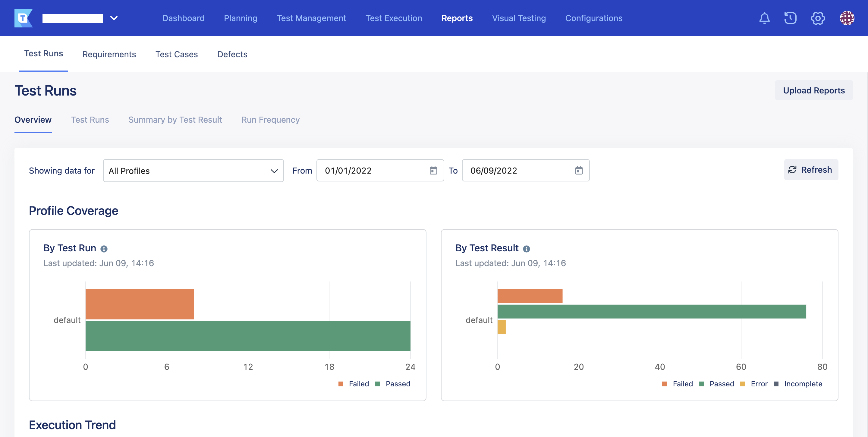
Task: Switch to the Defects tab
Action: (232, 54)
